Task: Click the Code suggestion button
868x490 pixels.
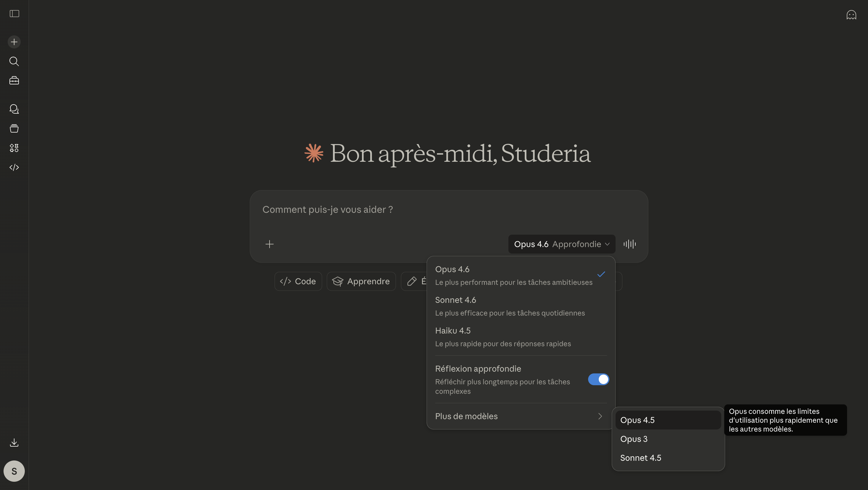Action: (298, 281)
